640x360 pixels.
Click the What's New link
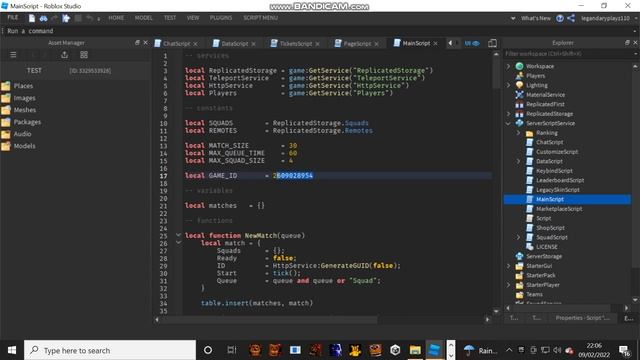(x=536, y=18)
